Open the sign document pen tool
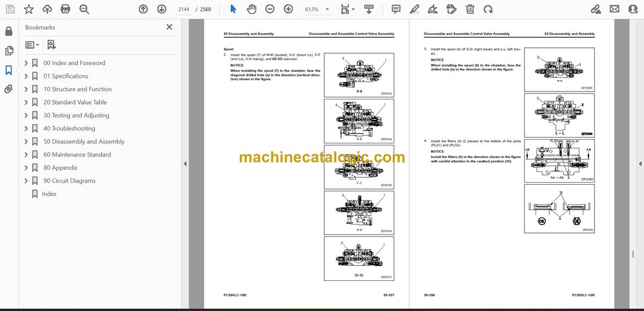Image resolution: width=644 pixels, height=311 pixels. point(433,9)
